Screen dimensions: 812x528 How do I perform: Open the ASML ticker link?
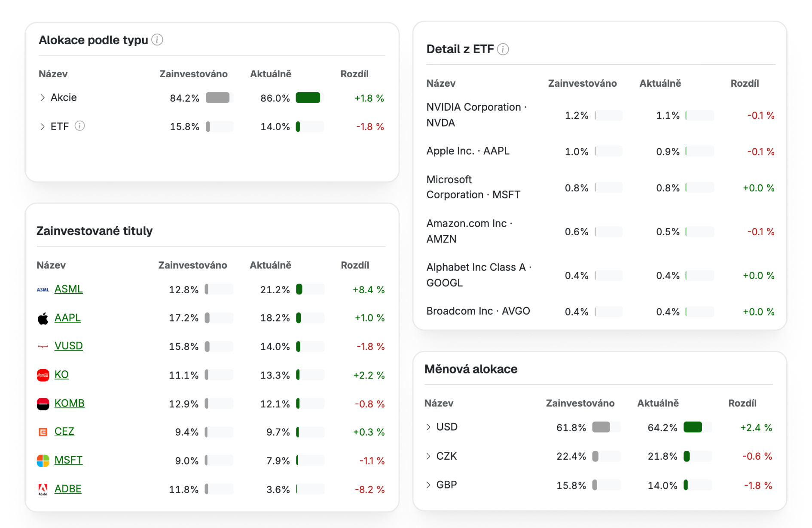[x=68, y=289]
